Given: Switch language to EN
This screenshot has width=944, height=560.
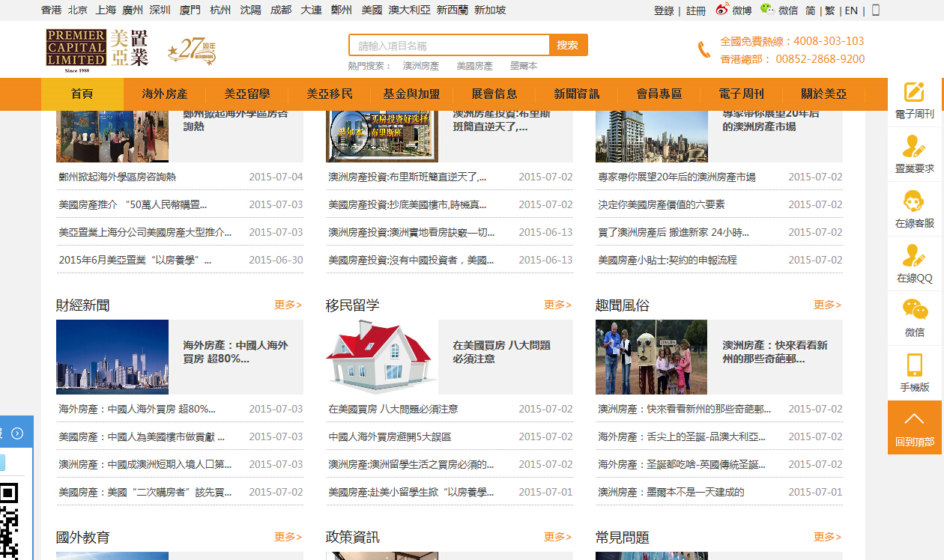Looking at the screenshot, I should click(851, 10).
